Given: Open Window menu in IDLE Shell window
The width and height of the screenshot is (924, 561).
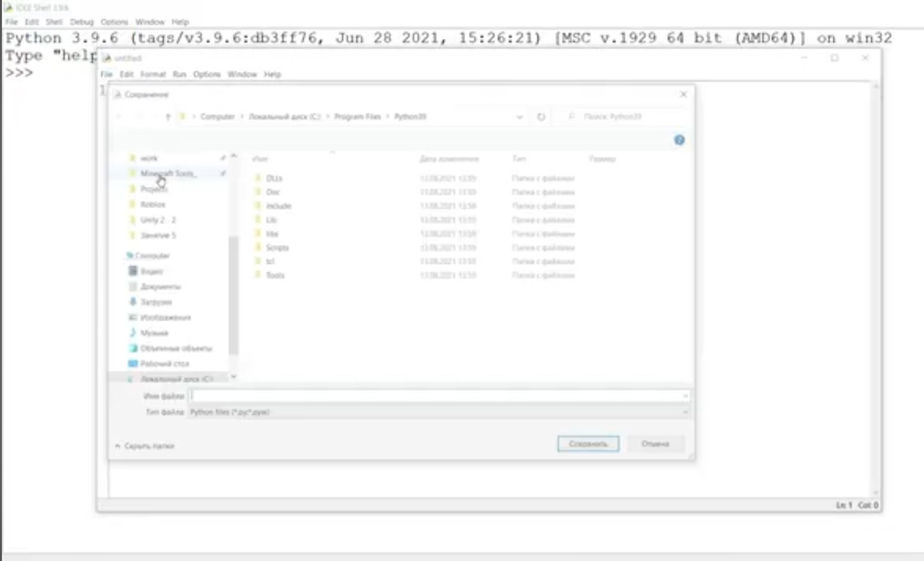Looking at the screenshot, I should (x=150, y=22).
